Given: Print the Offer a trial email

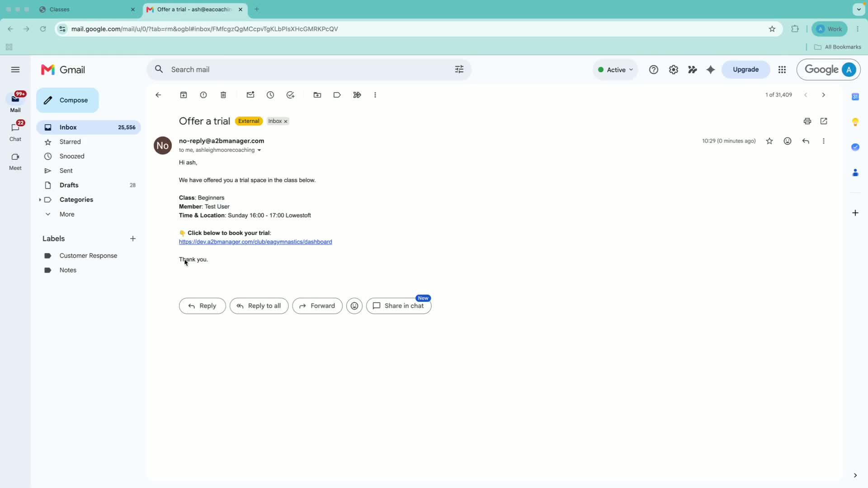Looking at the screenshot, I should coord(807,121).
